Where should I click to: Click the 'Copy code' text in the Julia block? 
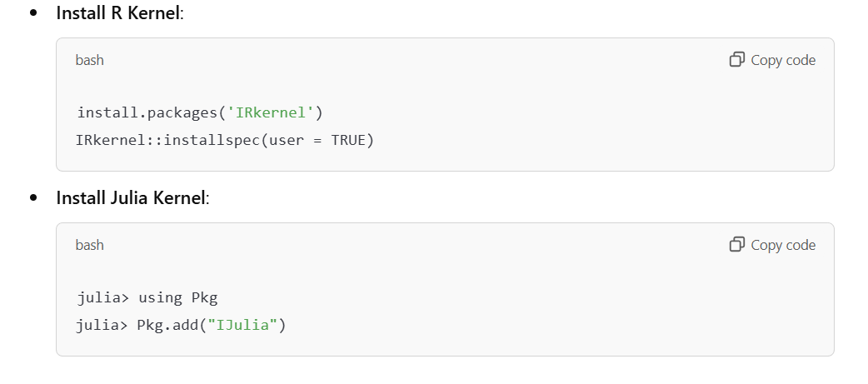point(783,245)
